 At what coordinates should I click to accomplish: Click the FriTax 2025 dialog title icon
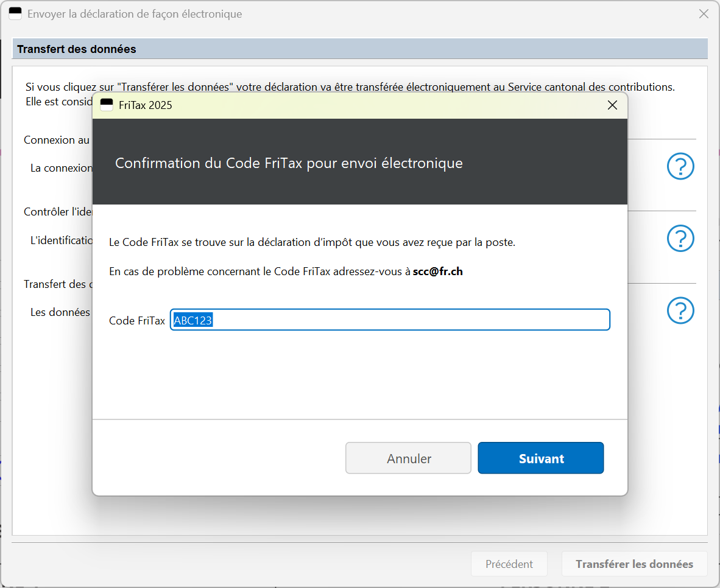point(107,105)
